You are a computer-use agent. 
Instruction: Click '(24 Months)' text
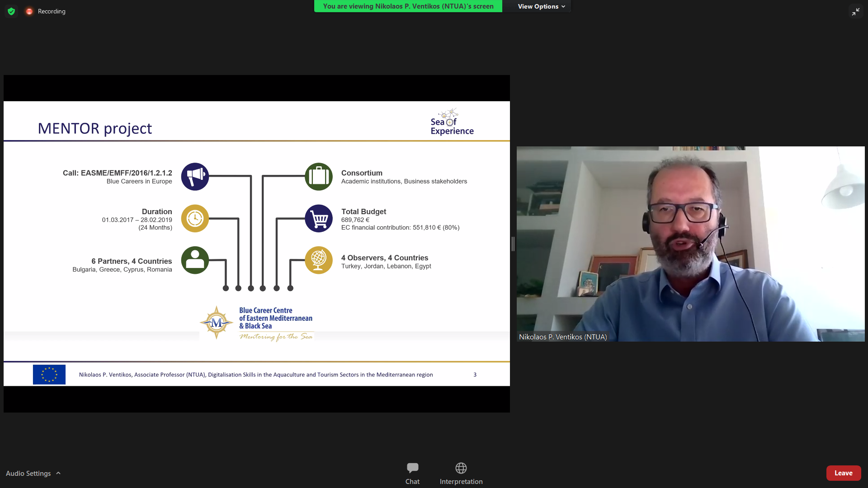155,227
